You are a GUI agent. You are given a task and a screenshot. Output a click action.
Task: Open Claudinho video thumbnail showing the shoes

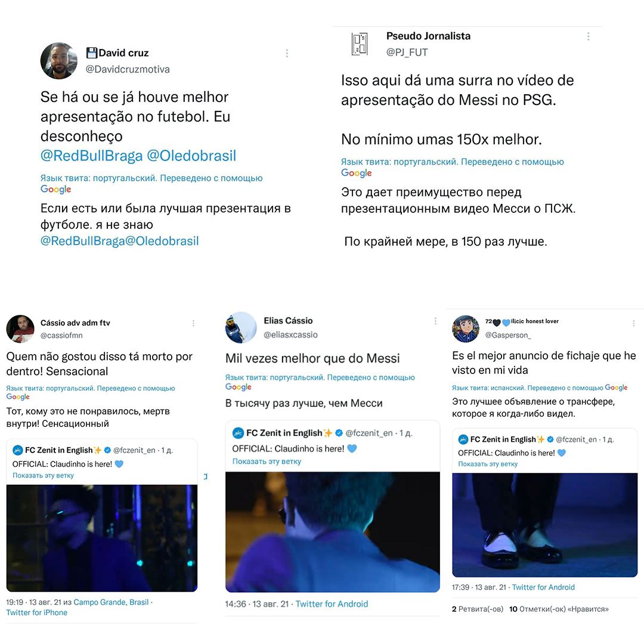click(x=544, y=525)
